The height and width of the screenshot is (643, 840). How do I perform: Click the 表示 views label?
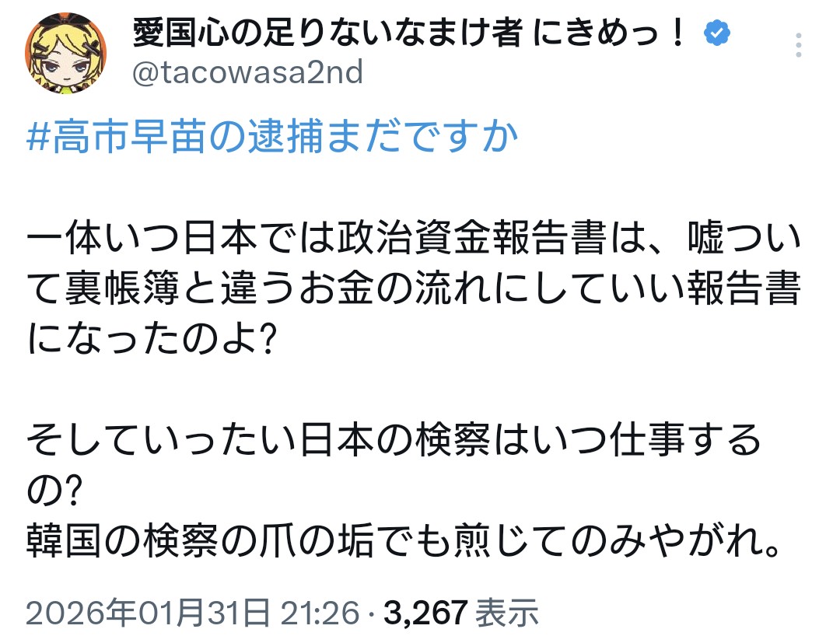[x=508, y=613]
